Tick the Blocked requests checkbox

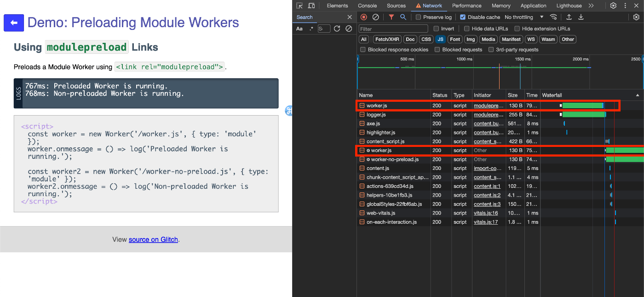pyautogui.click(x=437, y=50)
